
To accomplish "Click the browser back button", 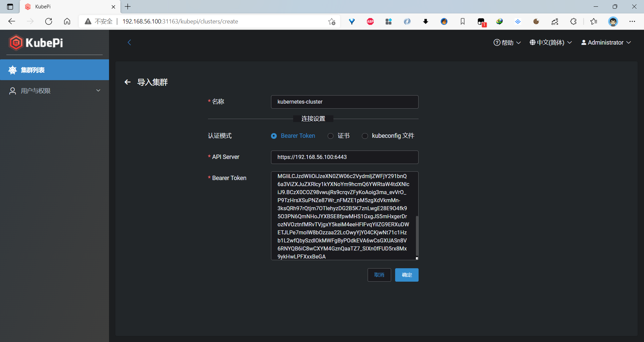I will pyautogui.click(x=12, y=21).
